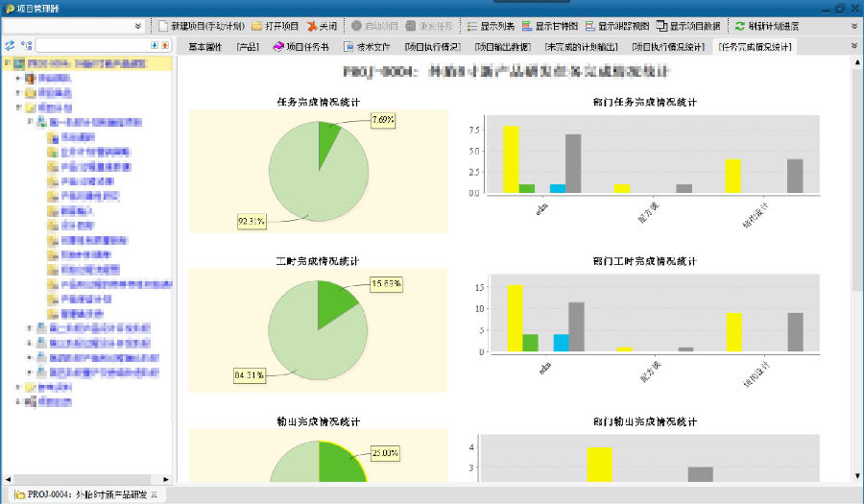Viewport: 864px width, 504px height.
Task: Click the 任务完成情况统计 pie chart title
Action: [318, 102]
